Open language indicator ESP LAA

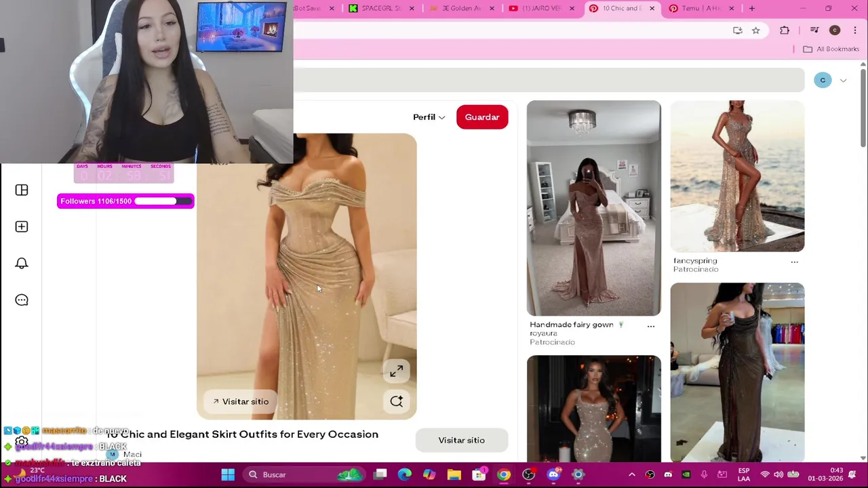[x=744, y=474]
